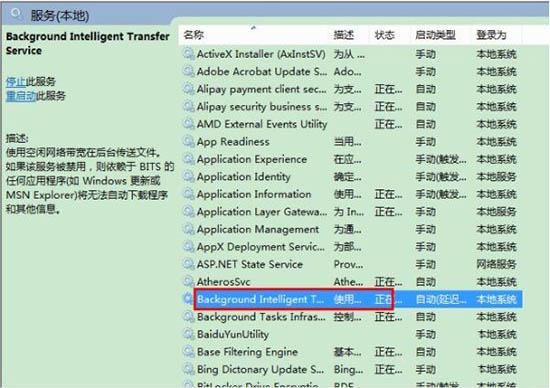
Task: Click the gear icon of App Readiness
Action: coord(188,142)
